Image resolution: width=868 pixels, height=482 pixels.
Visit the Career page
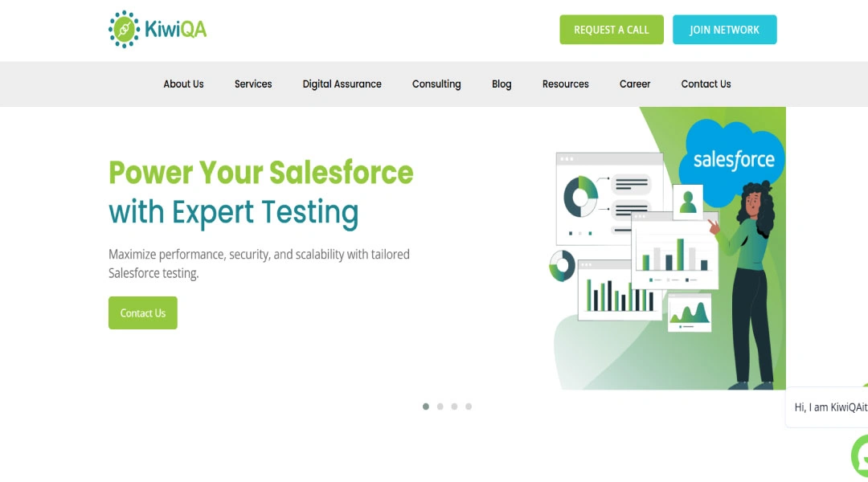[635, 84]
